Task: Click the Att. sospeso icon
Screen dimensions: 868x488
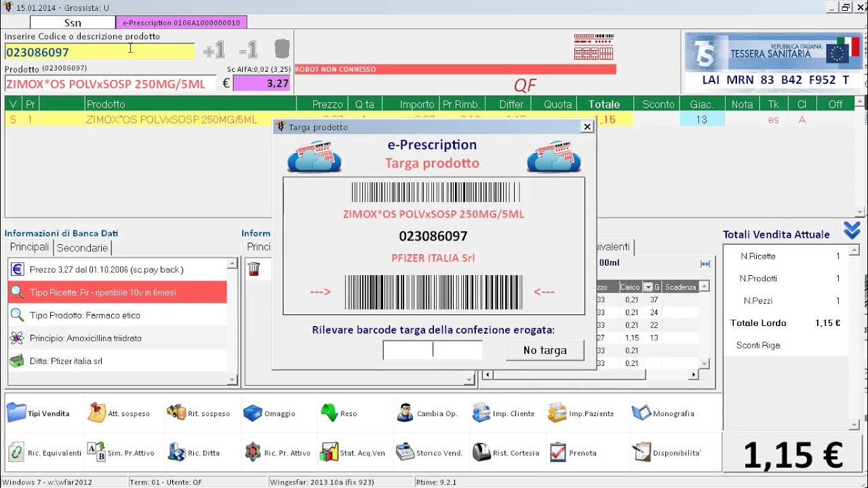Action: pyautogui.click(x=96, y=413)
